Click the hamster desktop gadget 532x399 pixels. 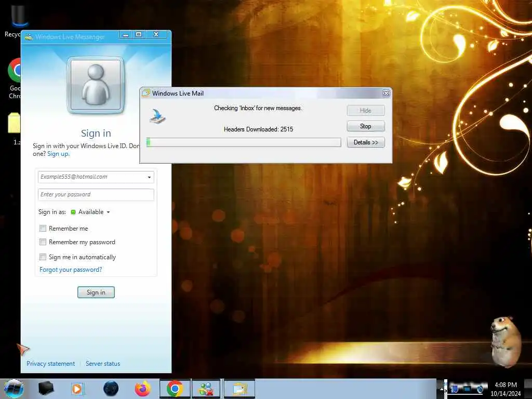pos(506,342)
